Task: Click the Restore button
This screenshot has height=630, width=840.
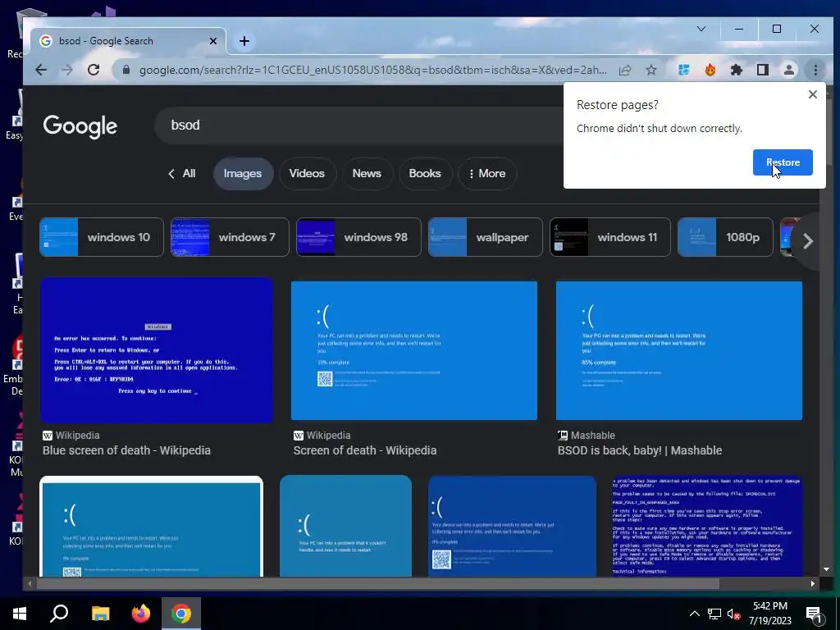Action: pyautogui.click(x=783, y=162)
